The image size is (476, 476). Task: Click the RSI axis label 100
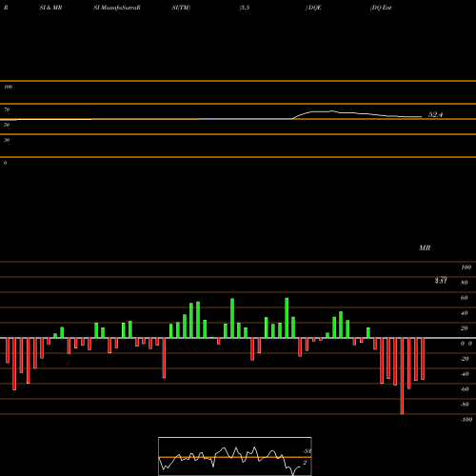(x=9, y=87)
